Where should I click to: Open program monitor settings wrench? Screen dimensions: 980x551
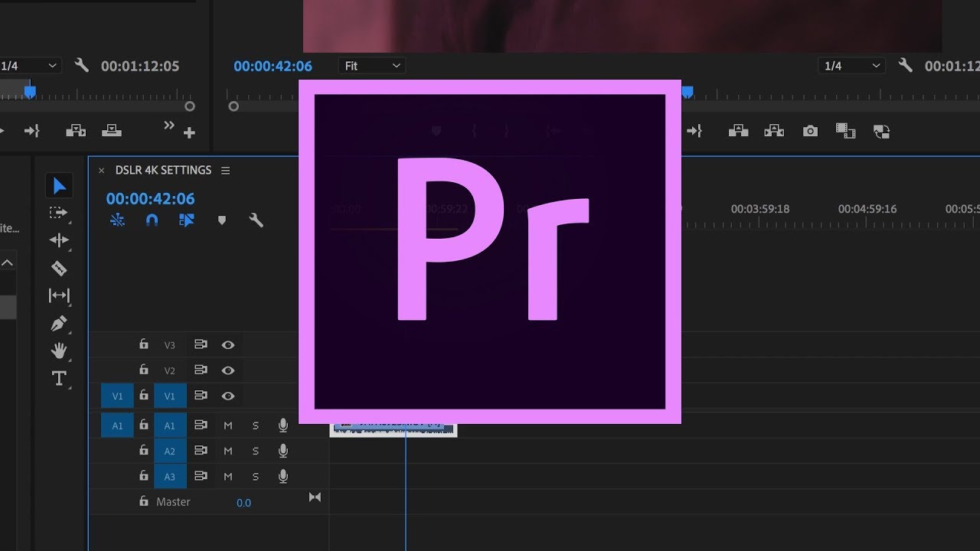coord(905,66)
